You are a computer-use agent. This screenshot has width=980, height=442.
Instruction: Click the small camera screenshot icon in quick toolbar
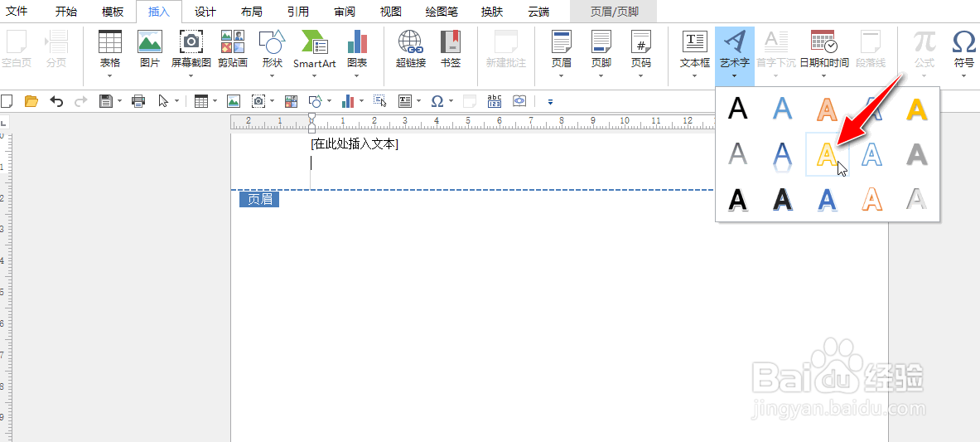point(258,101)
